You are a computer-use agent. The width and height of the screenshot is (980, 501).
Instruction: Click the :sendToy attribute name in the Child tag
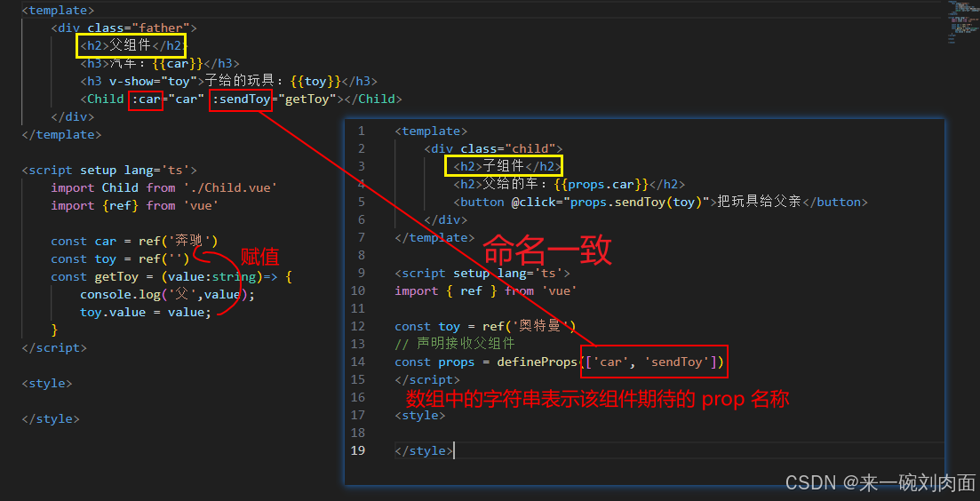(242, 99)
